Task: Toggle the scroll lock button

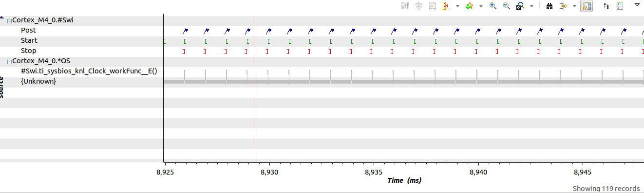Action: [x=587, y=6]
